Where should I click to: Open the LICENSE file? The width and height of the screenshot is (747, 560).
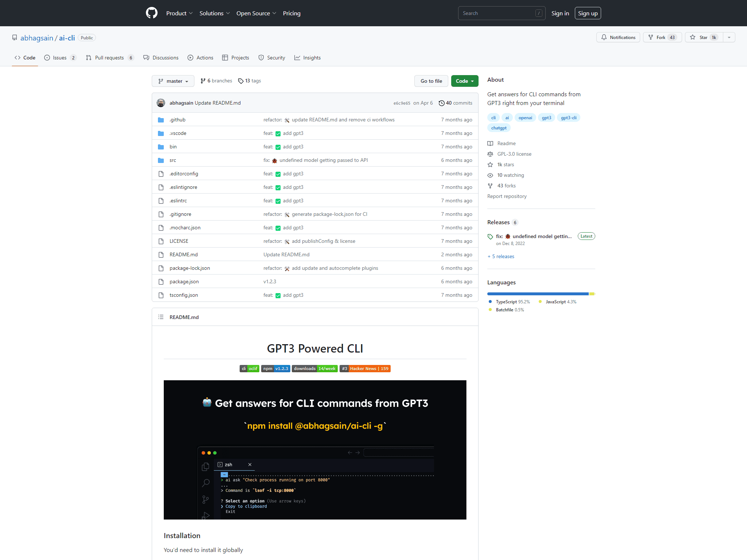point(179,241)
